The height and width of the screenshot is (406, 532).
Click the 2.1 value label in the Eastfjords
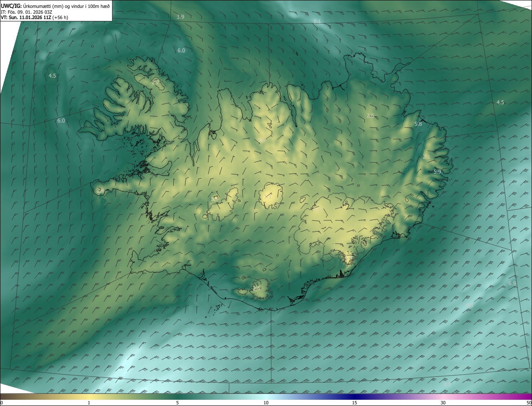[x=426, y=157]
